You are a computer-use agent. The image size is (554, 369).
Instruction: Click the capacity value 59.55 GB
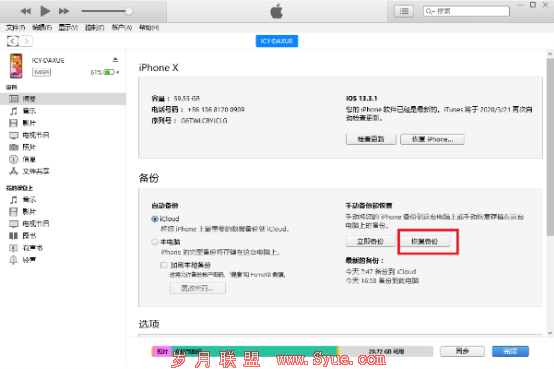pos(187,98)
